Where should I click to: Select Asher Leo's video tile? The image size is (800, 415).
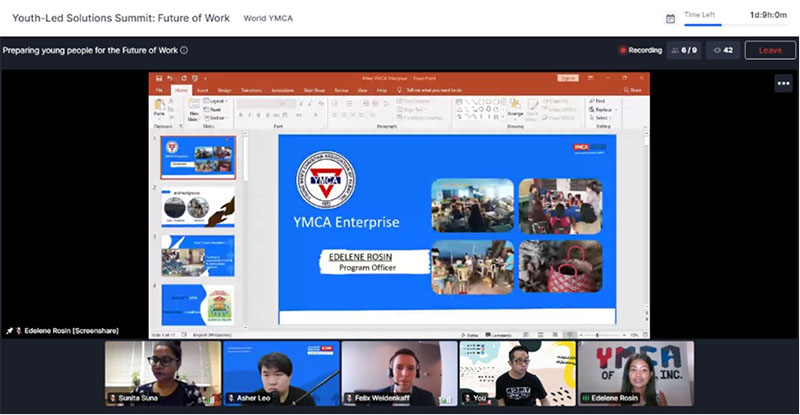[281, 374]
